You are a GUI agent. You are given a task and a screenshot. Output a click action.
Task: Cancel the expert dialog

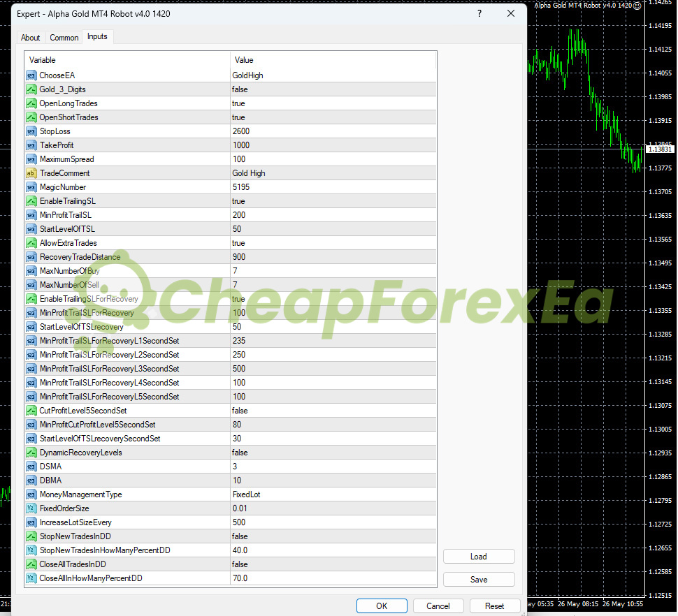tap(438, 606)
